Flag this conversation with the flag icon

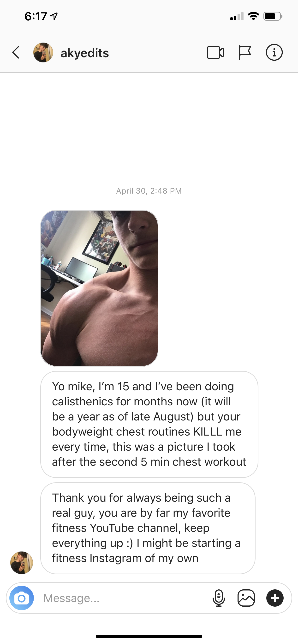[244, 52]
